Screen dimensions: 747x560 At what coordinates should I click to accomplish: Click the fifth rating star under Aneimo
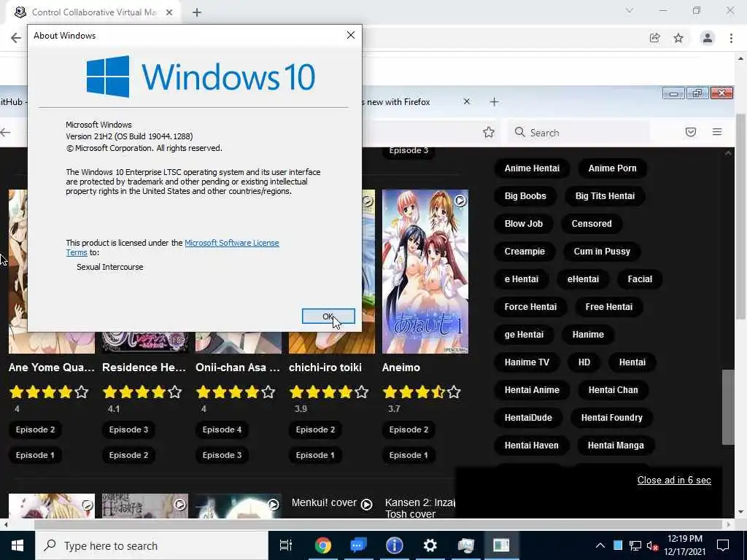454,392
